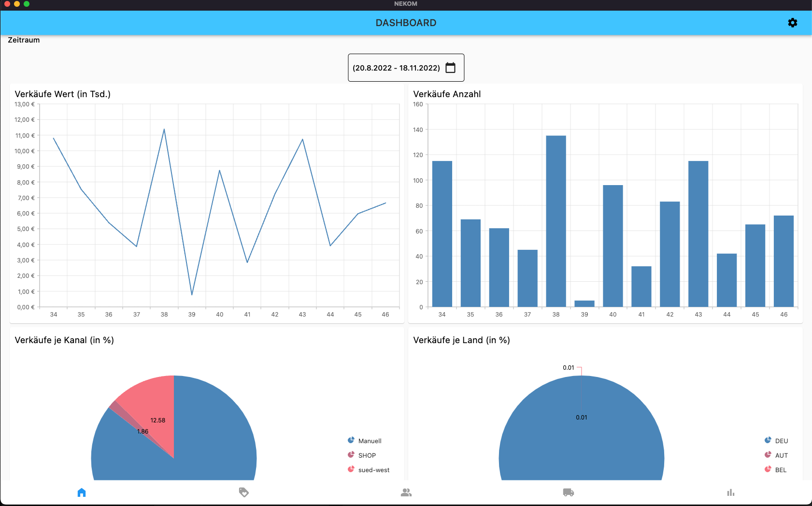Open the delivery truck tab
Screen dimensions: 812x506
[x=569, y=492]
